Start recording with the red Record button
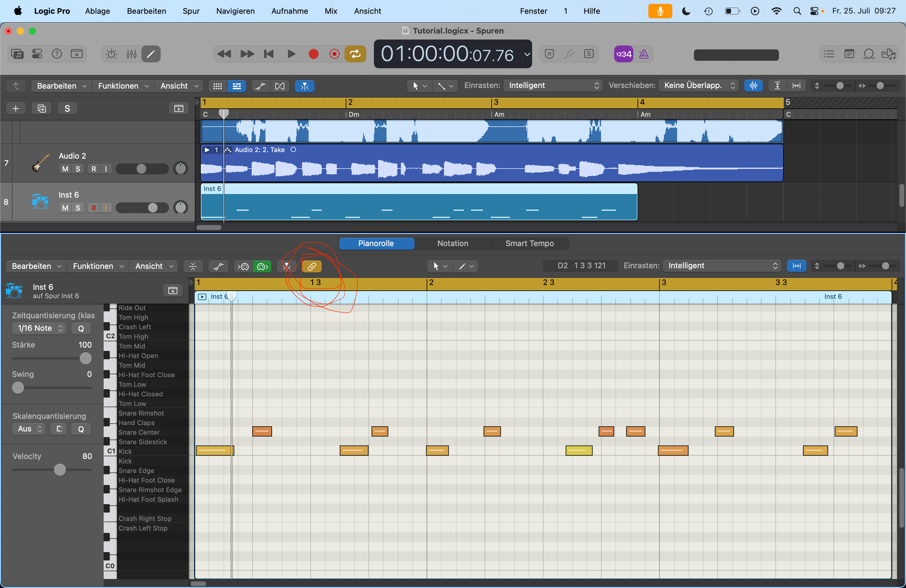 [x=313, y=54]
